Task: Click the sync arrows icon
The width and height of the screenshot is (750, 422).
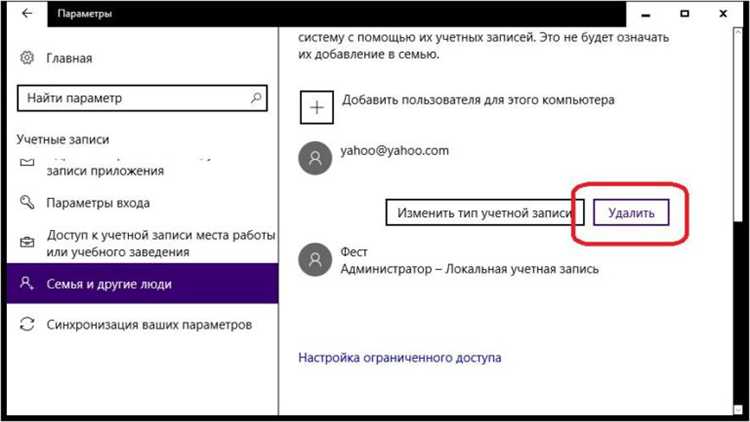Action: coord(27,324)
